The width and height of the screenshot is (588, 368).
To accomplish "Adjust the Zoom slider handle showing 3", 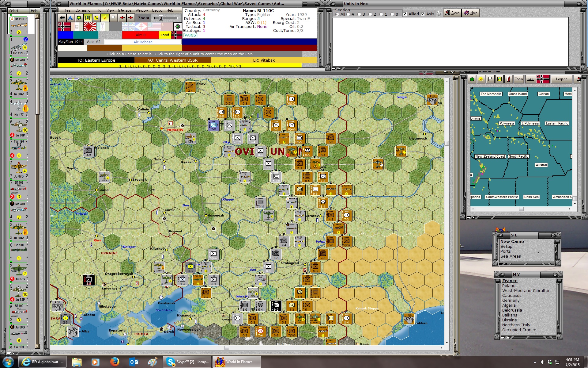I will [161, 18].
